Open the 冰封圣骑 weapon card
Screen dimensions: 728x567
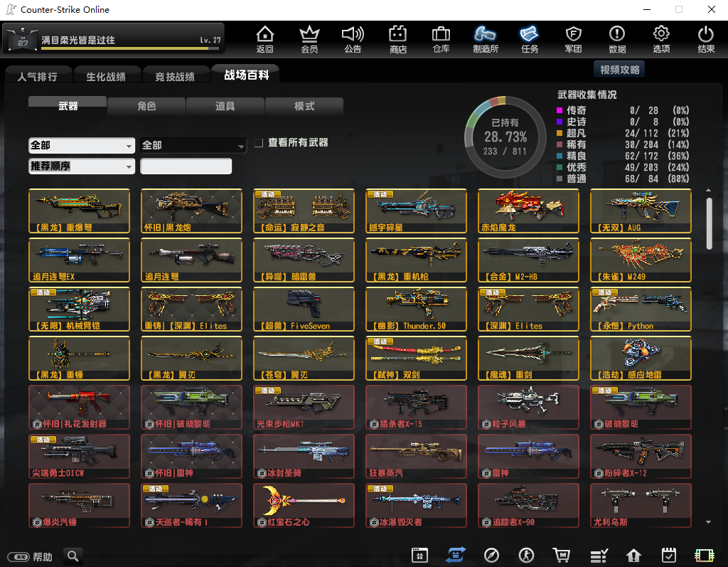(x=304, y=457)
